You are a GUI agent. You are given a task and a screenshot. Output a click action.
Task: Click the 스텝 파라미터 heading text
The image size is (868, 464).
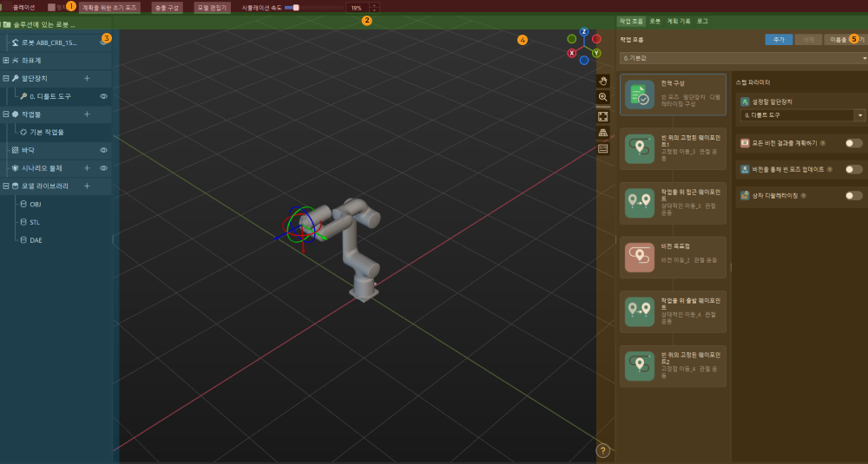(x=753, y=82)
